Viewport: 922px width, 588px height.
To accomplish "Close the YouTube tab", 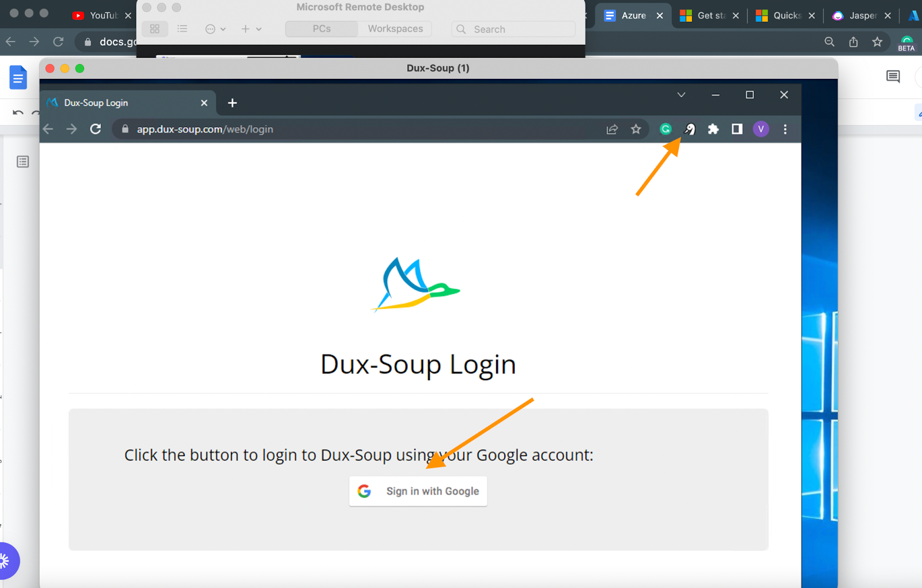I will [128, 16].
